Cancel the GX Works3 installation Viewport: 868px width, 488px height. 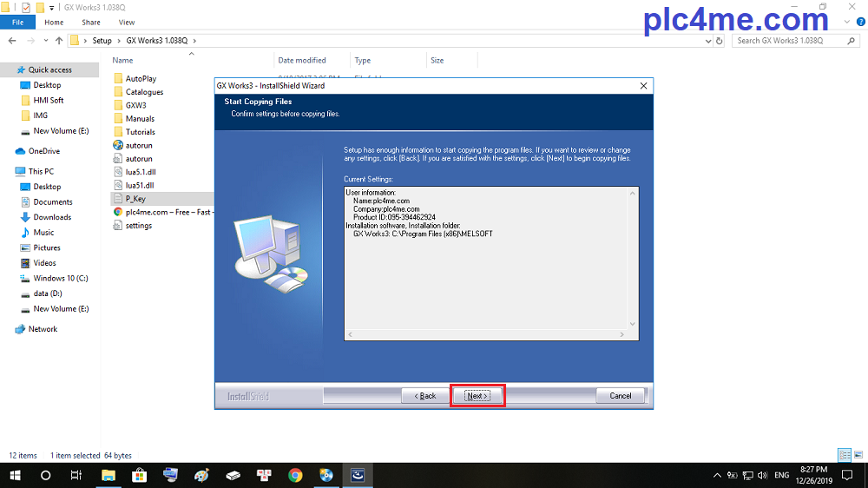(x=620, y=396)
